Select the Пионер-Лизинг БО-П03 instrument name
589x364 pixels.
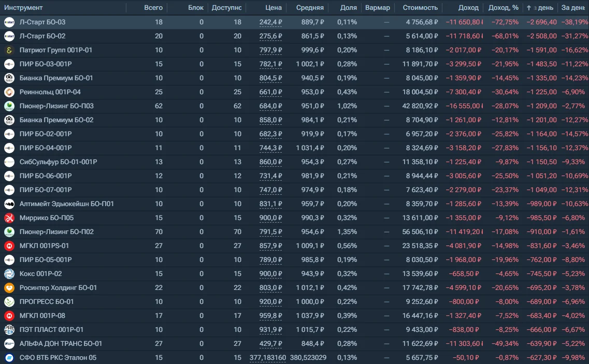pyautogui.click(x=56, y=106)
